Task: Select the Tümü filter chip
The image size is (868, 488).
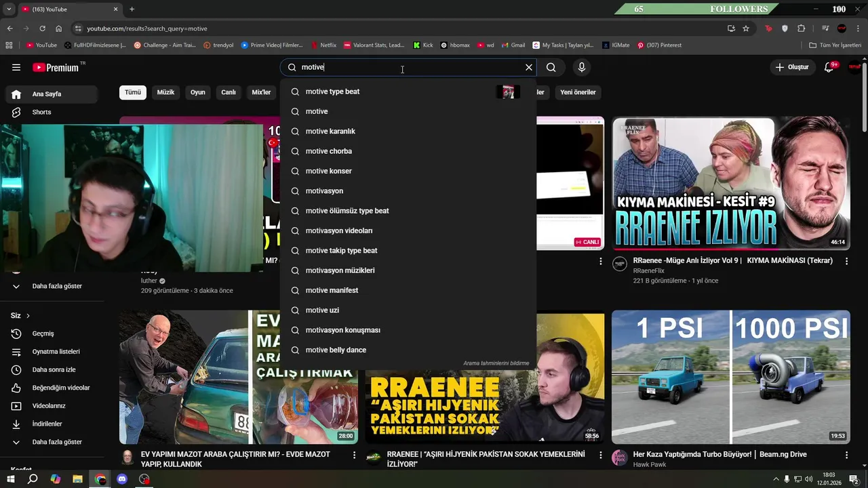Action: pos(133,92)
